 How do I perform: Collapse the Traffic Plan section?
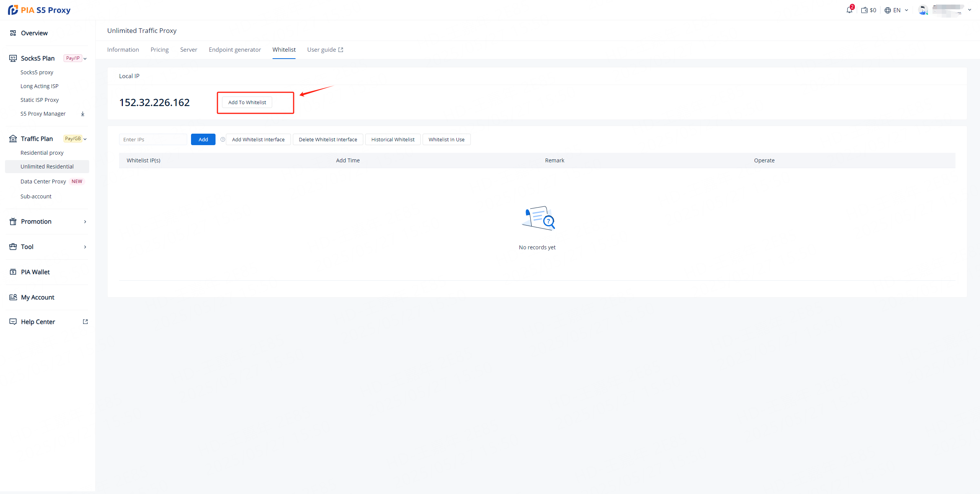point(85,139)
